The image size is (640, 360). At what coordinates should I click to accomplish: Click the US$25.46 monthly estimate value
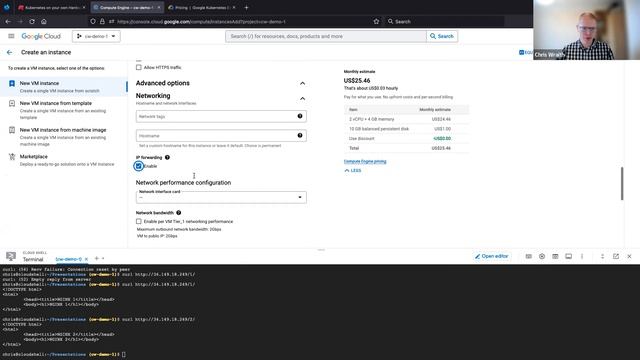pos(357,80)
